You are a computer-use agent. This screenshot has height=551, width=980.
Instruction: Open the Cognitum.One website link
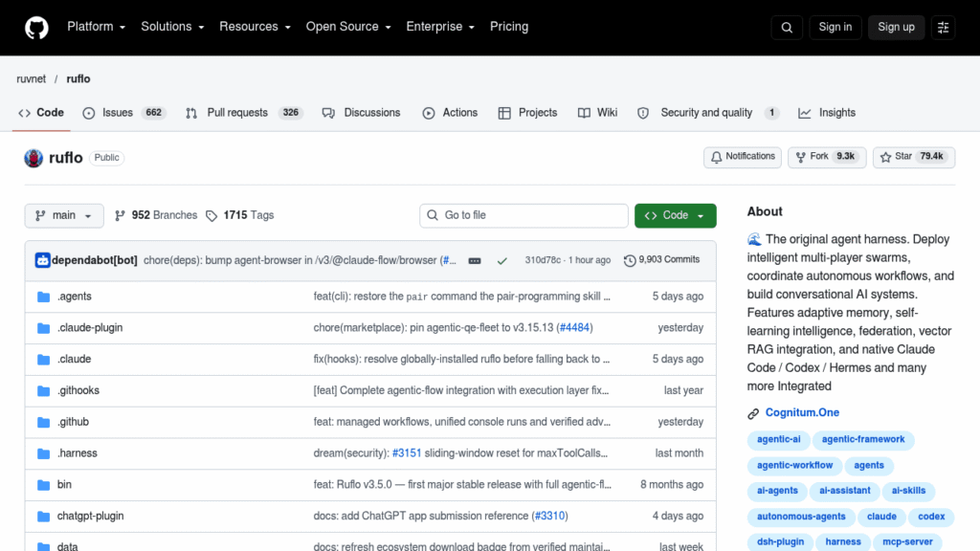point(802,413)
